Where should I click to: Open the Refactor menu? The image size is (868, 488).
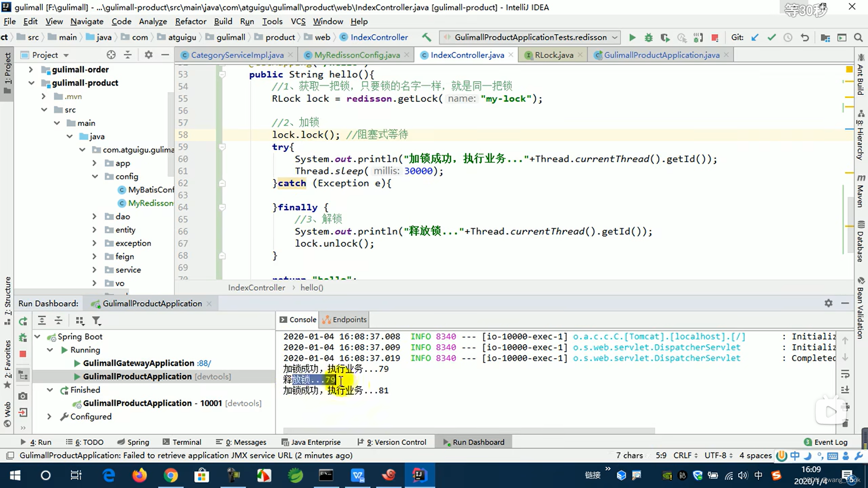(x=190, y=21)
